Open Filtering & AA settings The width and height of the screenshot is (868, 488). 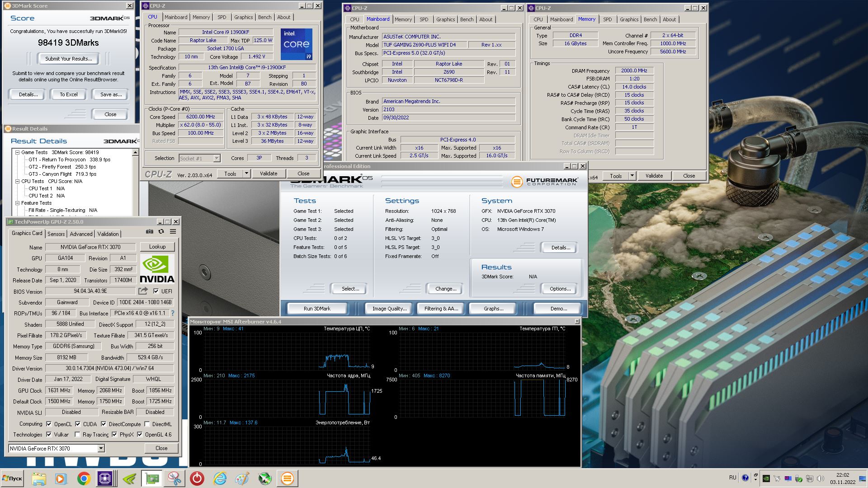click(x=441, y=309)
